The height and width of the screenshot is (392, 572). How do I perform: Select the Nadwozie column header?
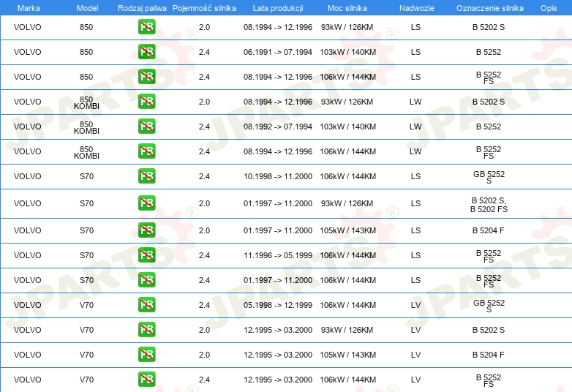pos(417,8)
